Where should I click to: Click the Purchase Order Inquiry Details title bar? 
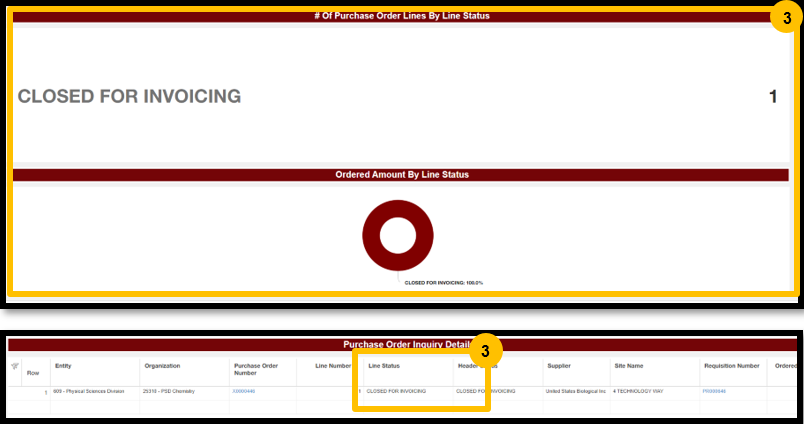(403, 345)
